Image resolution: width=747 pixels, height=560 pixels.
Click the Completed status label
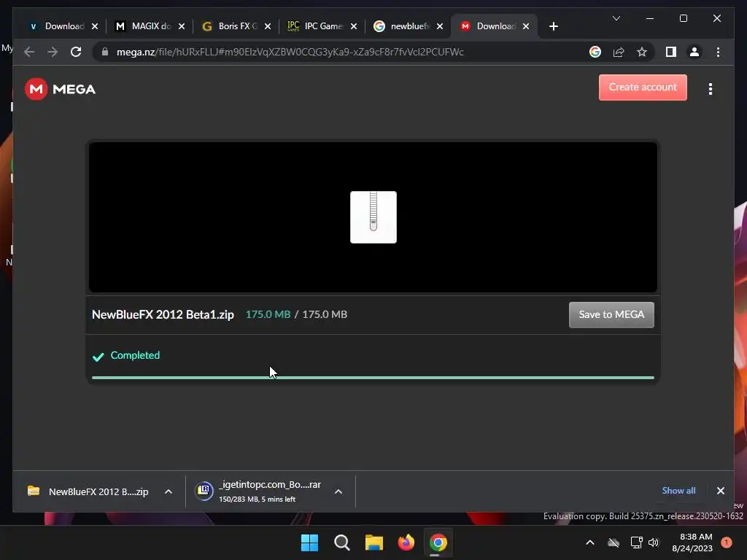pos(135,355)
